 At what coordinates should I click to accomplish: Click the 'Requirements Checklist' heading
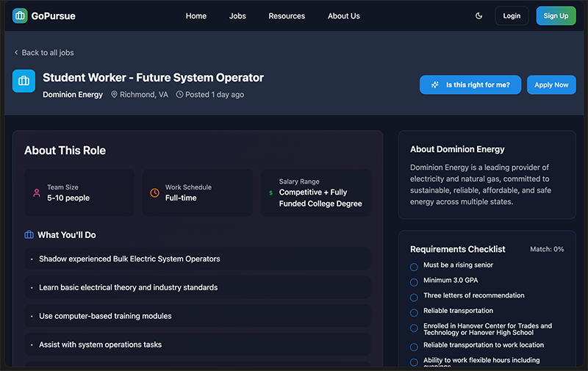coord(457,249)
